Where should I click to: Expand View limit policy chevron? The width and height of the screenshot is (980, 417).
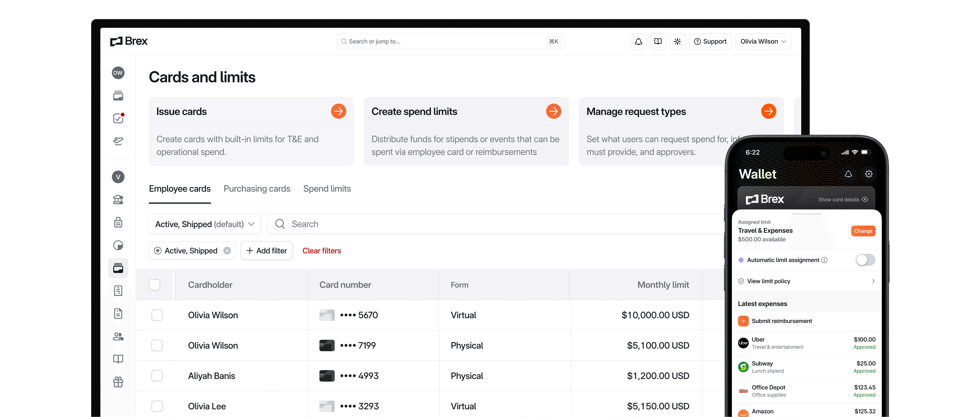point(873,281)
